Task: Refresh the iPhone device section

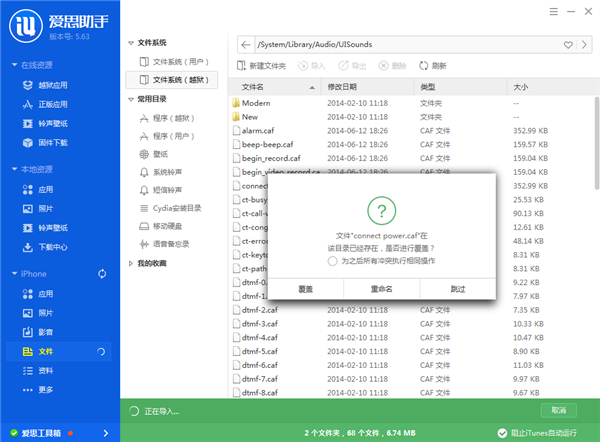Action: pyautogui.click(x=102, y=274)
